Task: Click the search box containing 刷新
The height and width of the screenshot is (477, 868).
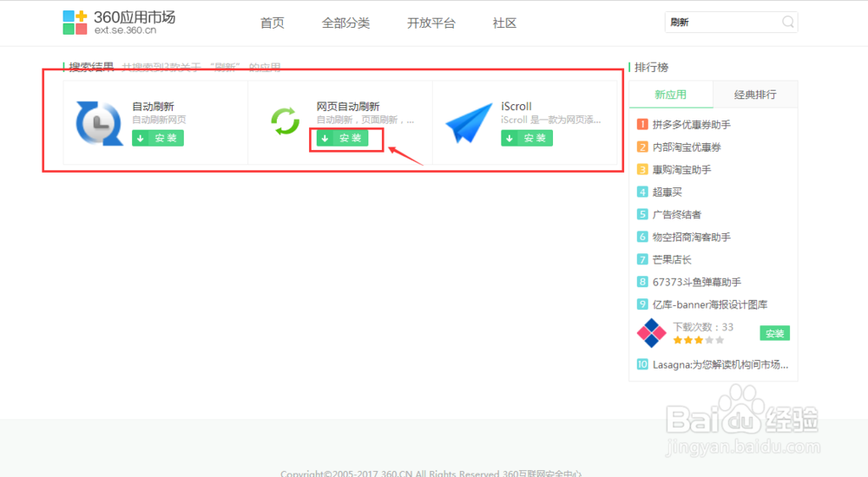Action: [731, 23]
